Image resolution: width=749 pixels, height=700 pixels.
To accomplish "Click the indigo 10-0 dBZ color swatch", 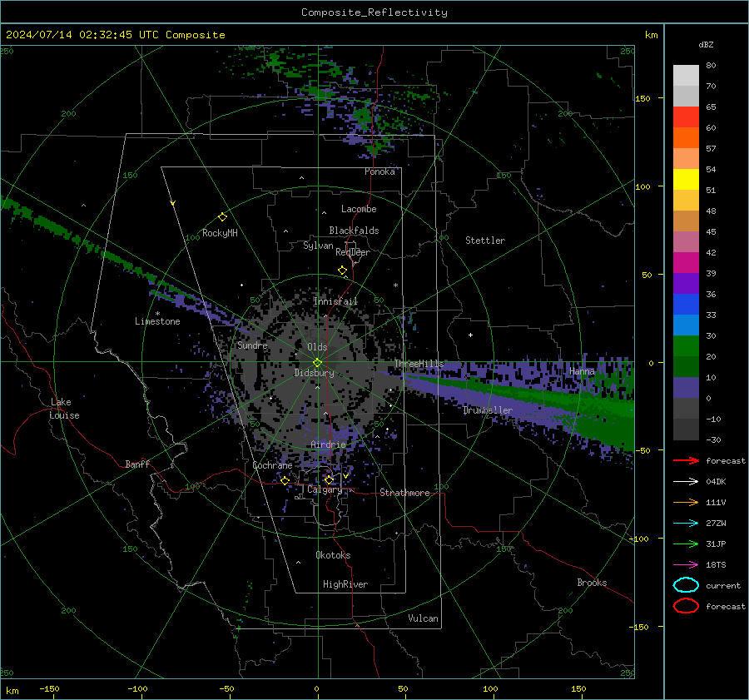I will [x=686, y=388].
